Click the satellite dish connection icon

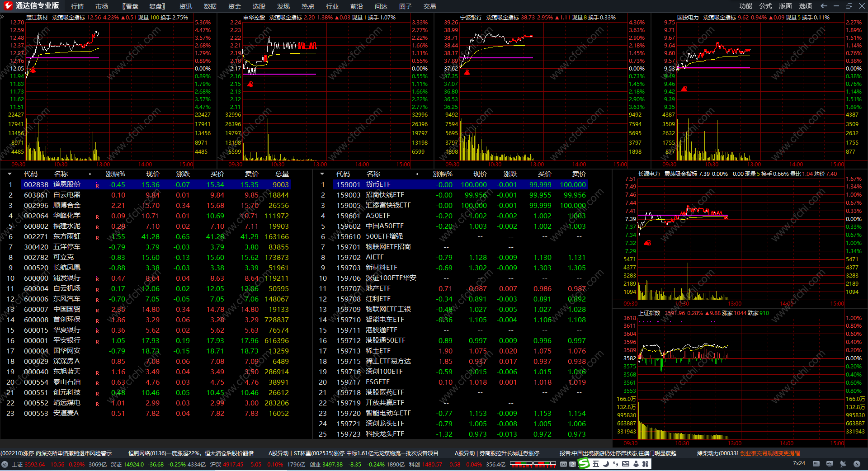click(843, 464)
